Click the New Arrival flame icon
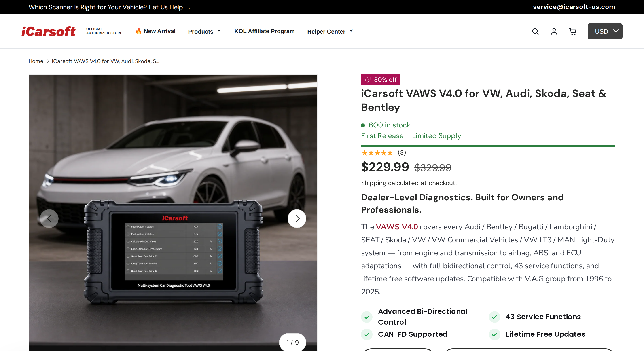 pos(138,31)
